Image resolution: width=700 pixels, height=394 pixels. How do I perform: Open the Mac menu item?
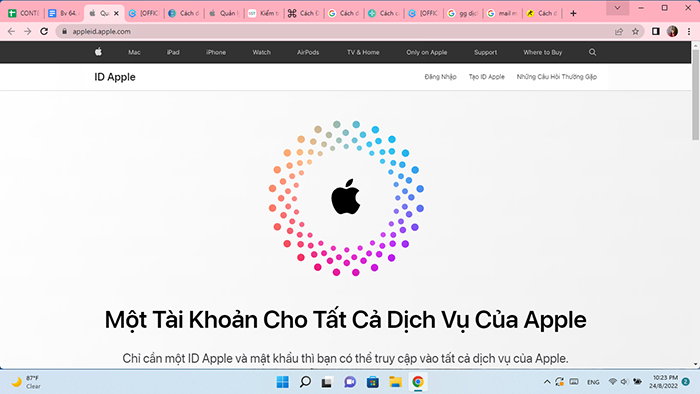[134, 52]
